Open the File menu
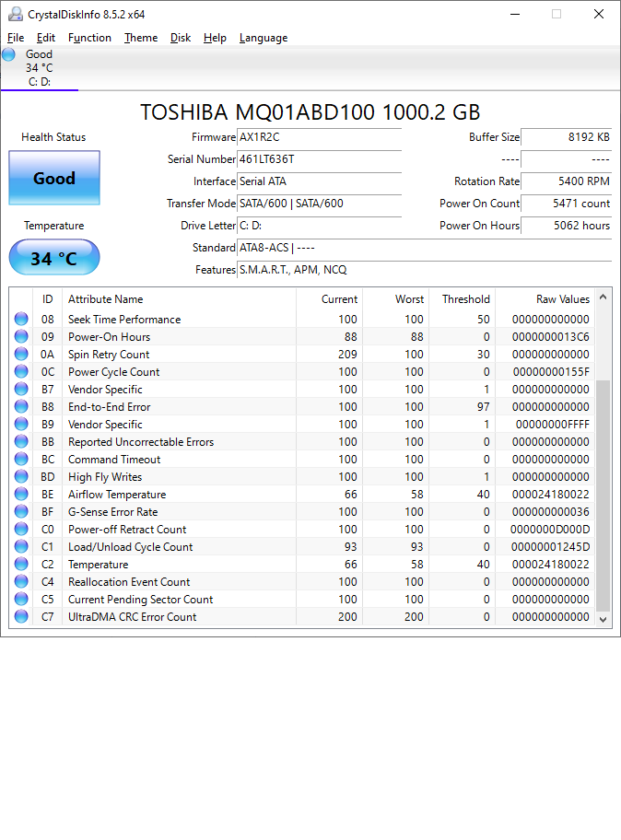Screen dimensions: 621x840 (x=16, y=38)
